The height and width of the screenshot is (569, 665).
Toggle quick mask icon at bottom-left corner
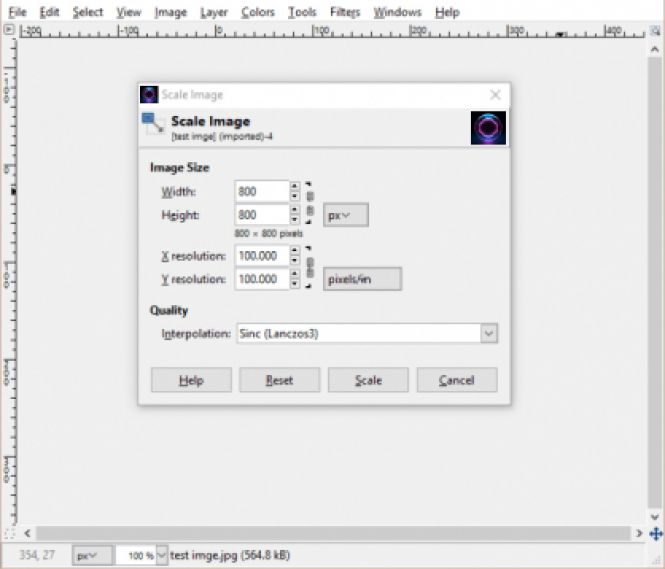[x=8, y=534]
